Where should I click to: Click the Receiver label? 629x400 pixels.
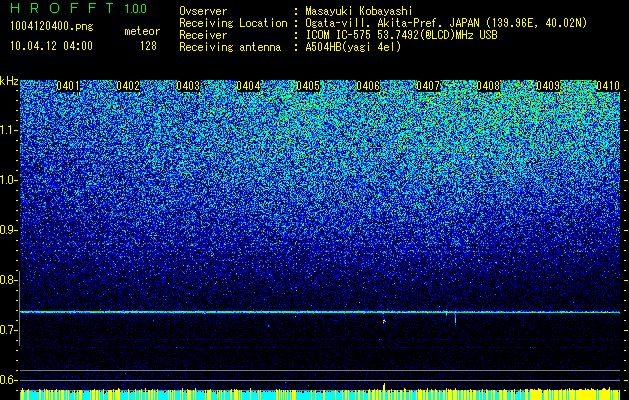tap(203, 35)
